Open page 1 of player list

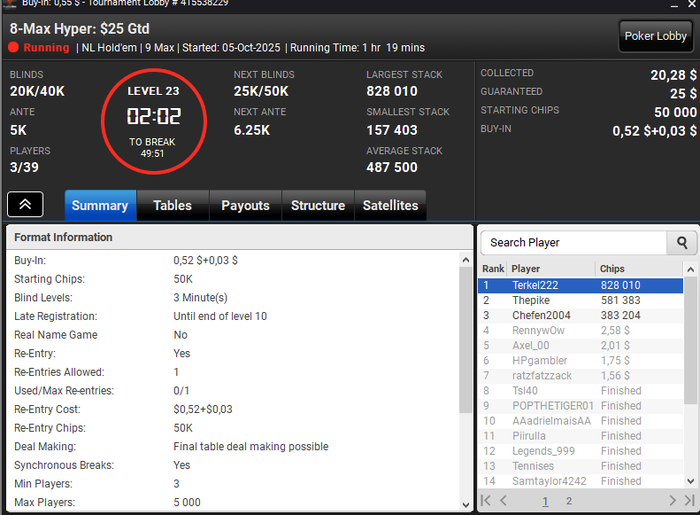pyautogui.click(x=546, y=501)
